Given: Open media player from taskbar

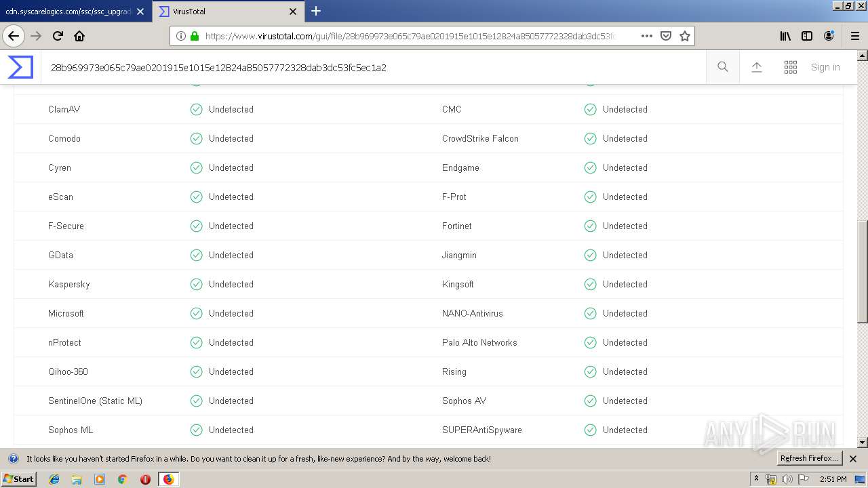Looking at the screenshot, I should pyautogui.click(x=100, y=479).
